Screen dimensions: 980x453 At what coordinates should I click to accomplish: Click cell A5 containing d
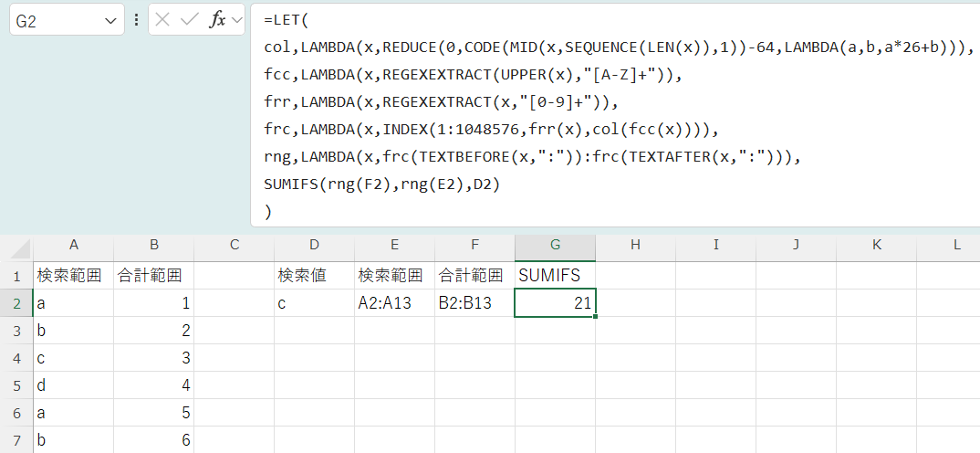[x=74, y=386]
